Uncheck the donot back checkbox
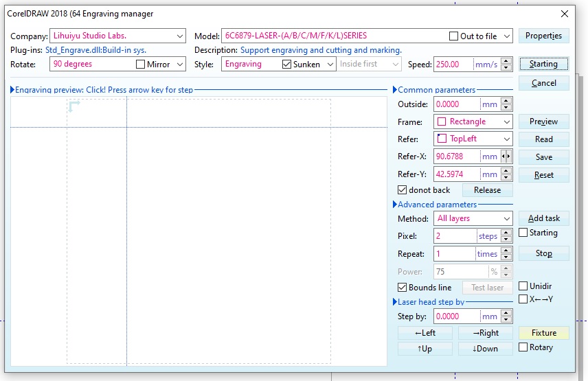The image size is (588, 381). click(402, 190)
